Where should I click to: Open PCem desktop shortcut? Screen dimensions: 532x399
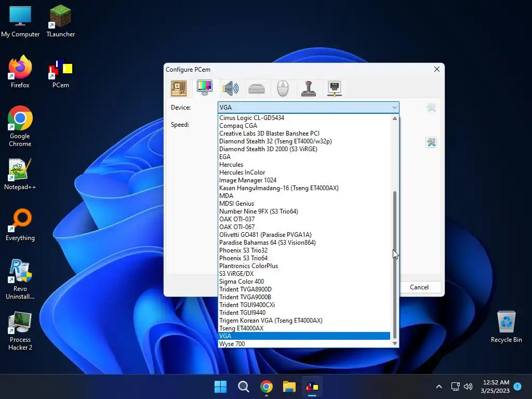(x=60, y=73)
